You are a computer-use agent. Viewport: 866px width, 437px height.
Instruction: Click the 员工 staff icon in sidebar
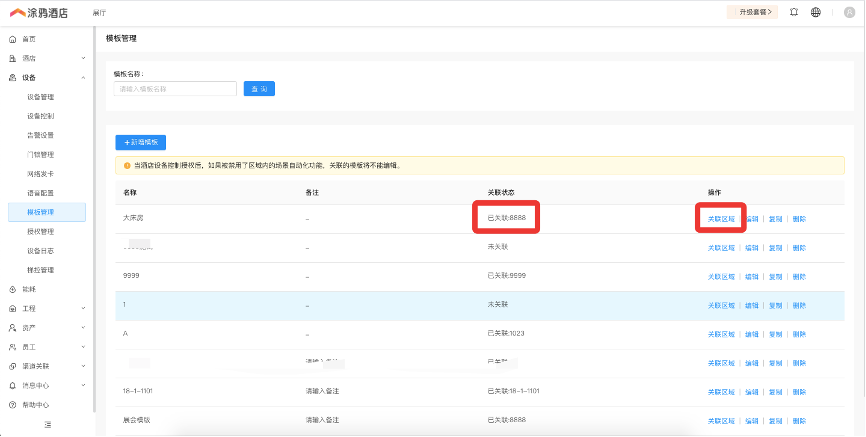click(13, 348)
